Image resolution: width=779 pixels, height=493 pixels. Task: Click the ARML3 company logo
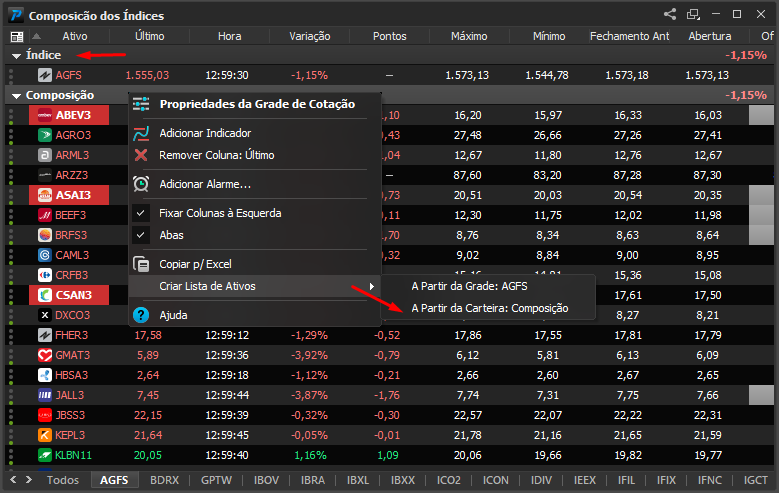45,155
